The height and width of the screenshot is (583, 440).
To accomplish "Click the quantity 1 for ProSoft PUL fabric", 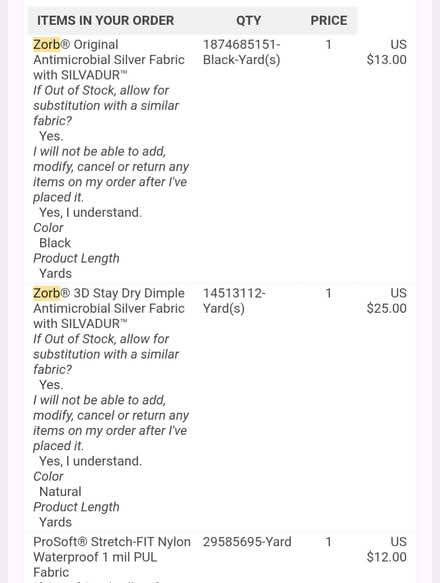I will click(x=328, y=542).
